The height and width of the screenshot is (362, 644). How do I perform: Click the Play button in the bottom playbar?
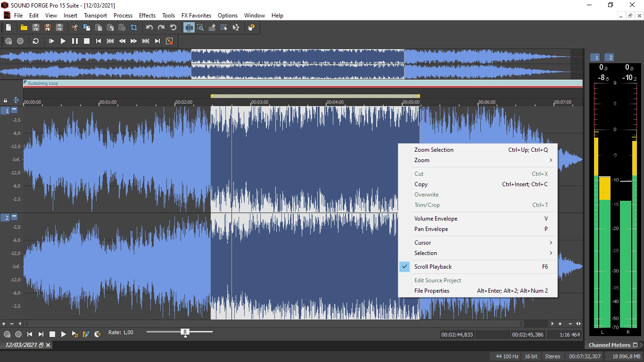tap(64, 334)
